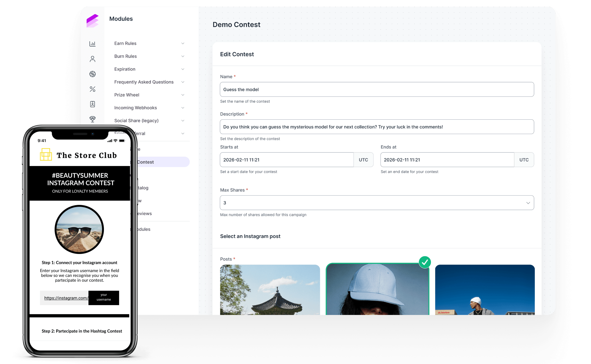Open the Burn Rules module

[x=126, y=56]
